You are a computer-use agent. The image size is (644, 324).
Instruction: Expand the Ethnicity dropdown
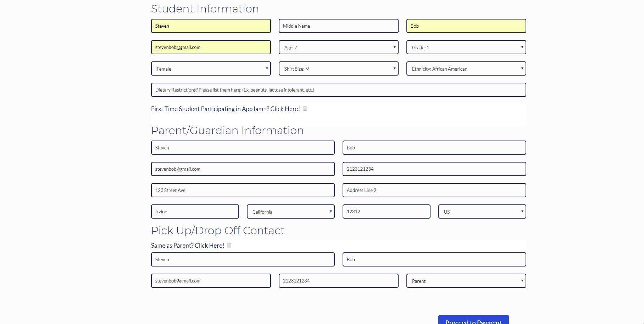point(466,69)
